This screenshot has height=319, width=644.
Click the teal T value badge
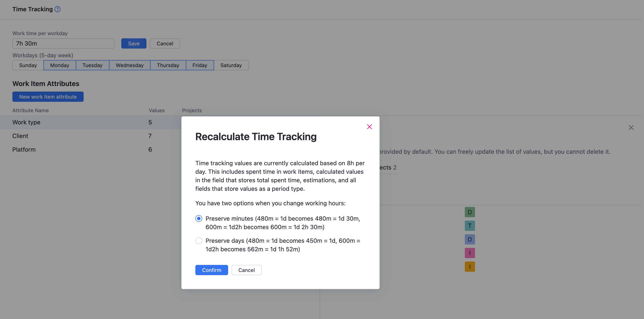pyautogui.click(x=469, y=226)
